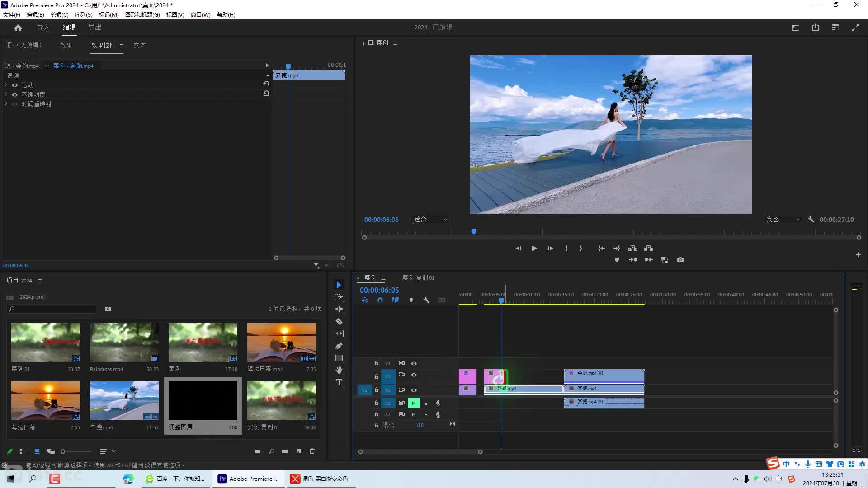Click the program monitor button editor plus

coord(859,255)
